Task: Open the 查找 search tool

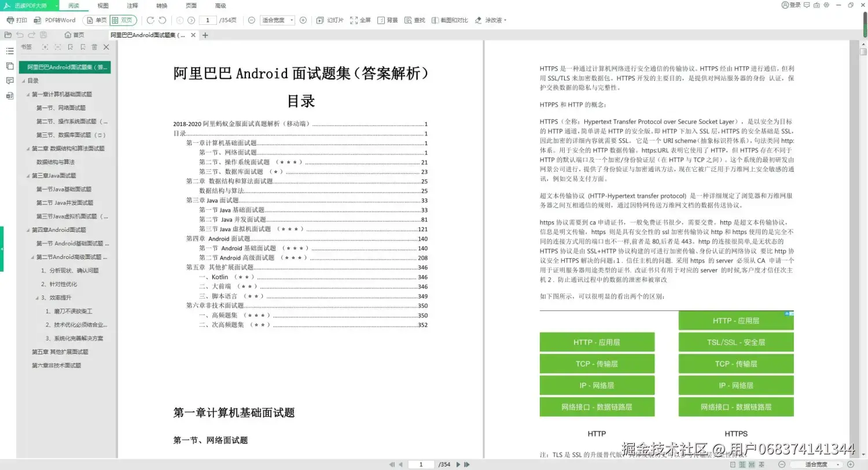Action: (x=415, y=20)
